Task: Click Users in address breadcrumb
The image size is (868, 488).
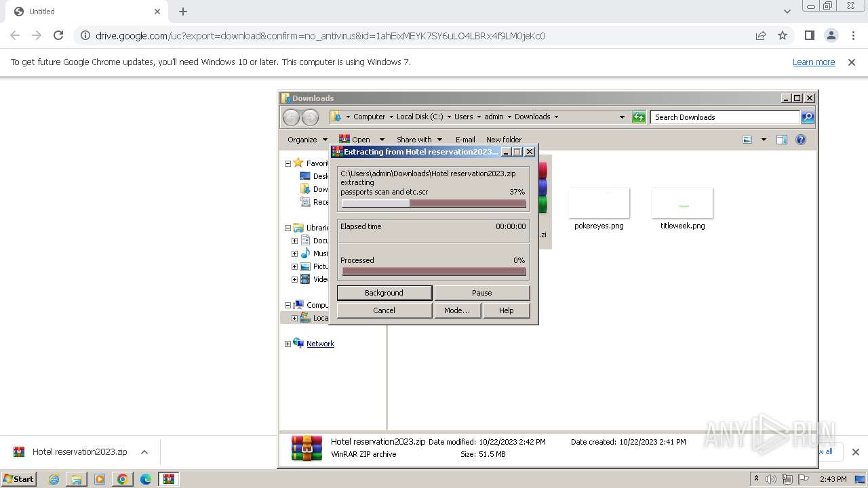Action: (x=464, y=117)
